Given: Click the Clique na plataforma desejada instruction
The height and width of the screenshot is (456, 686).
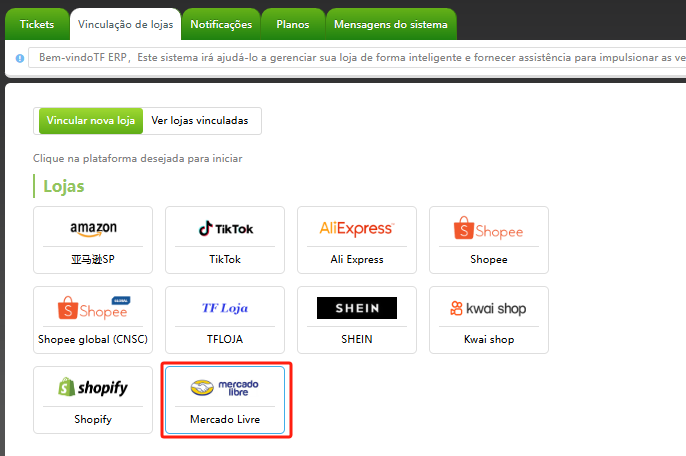Looking at the screenshot, I should click(137, 158).
